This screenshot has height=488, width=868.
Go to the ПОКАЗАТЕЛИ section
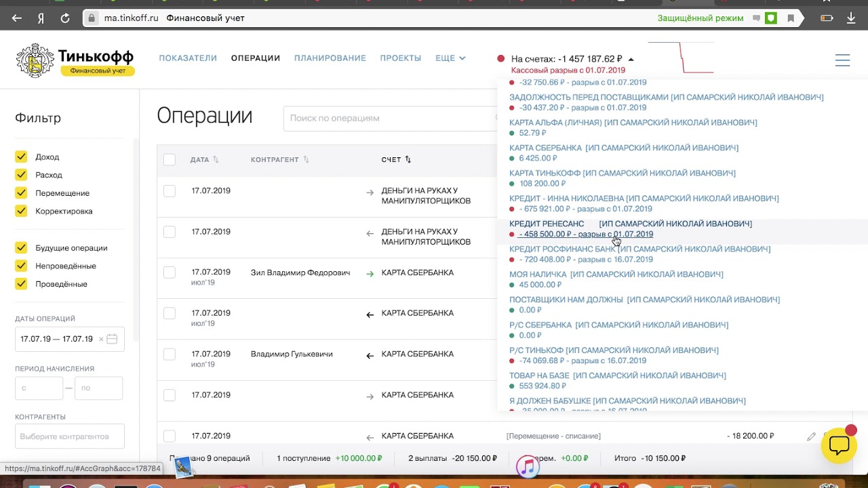[188, 58]
